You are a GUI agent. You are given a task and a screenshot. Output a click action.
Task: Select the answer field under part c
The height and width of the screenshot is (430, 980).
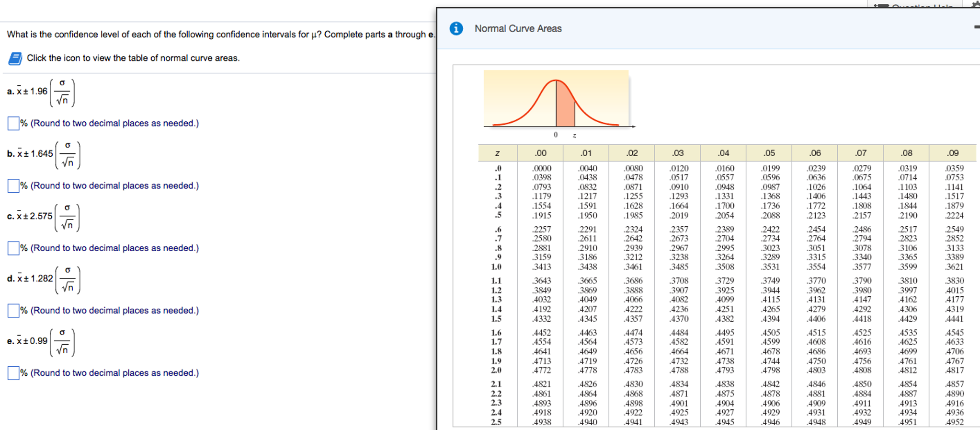click(13, 248)
